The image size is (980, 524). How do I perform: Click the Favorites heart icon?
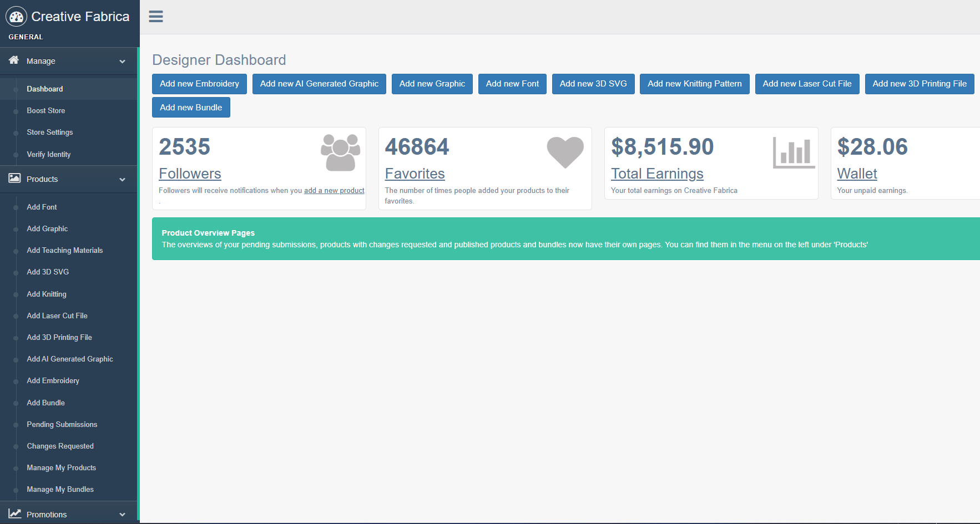point(565,152)
